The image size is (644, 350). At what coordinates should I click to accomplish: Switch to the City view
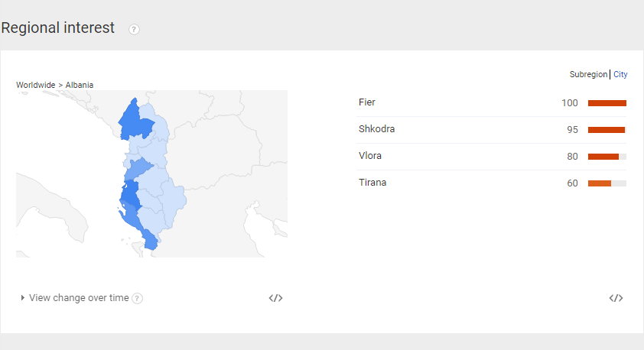(x=620, y=74)
